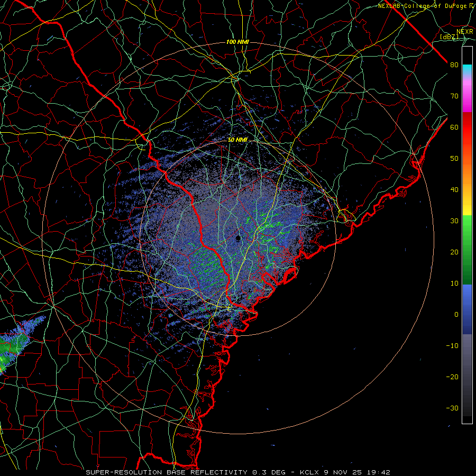
Task: Click the dBZ units label above the legend
Action: pos(449,37)
